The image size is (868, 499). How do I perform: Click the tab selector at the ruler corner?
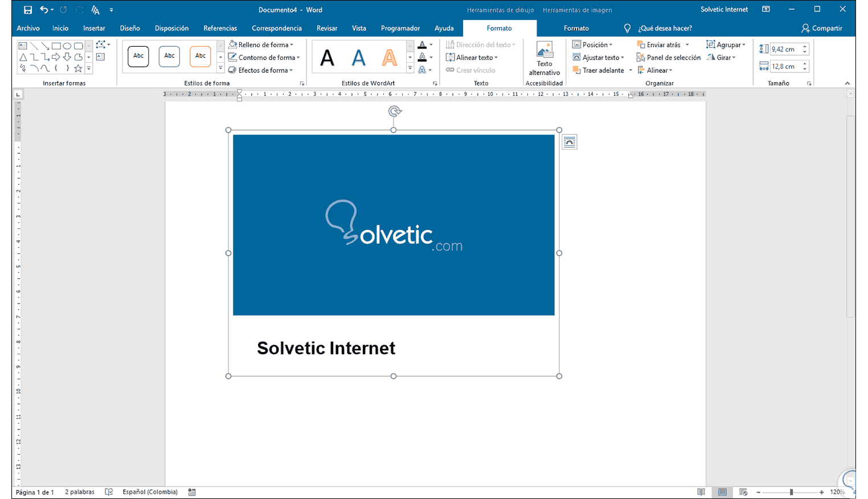(18, 95)
